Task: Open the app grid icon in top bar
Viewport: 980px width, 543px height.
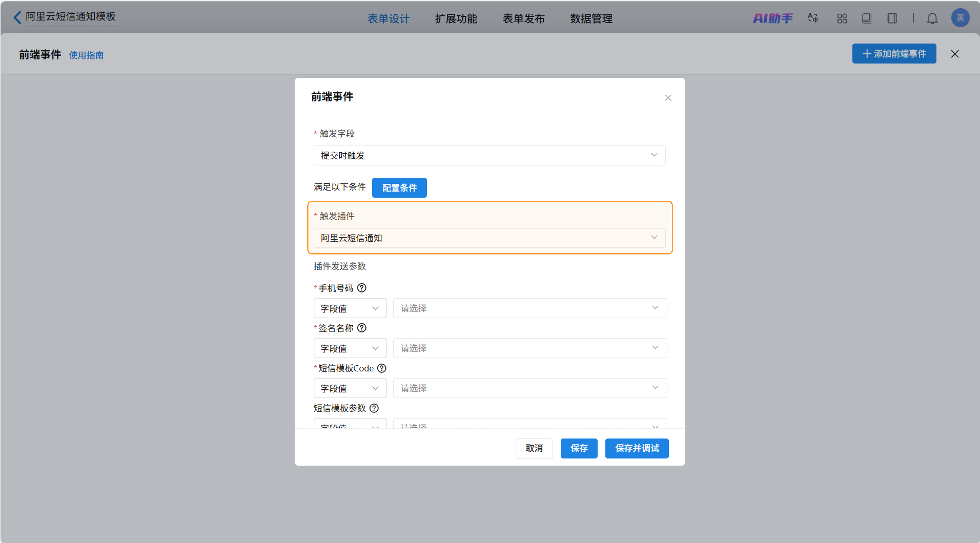Action: [842, 18]
